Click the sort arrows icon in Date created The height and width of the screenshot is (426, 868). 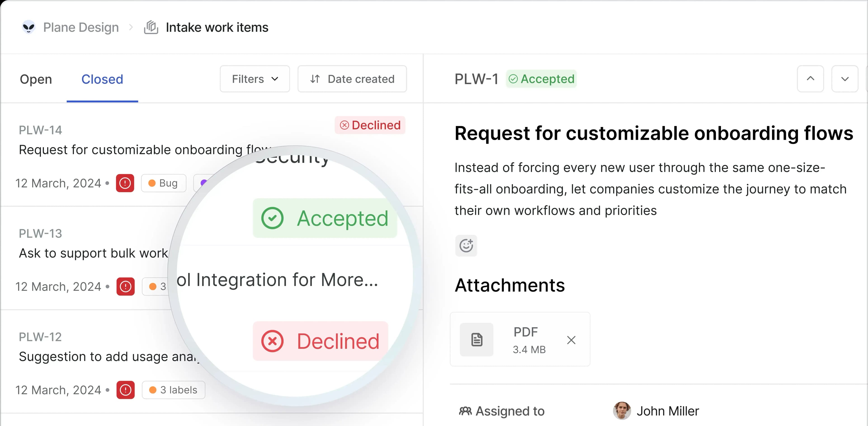(315, 79)
